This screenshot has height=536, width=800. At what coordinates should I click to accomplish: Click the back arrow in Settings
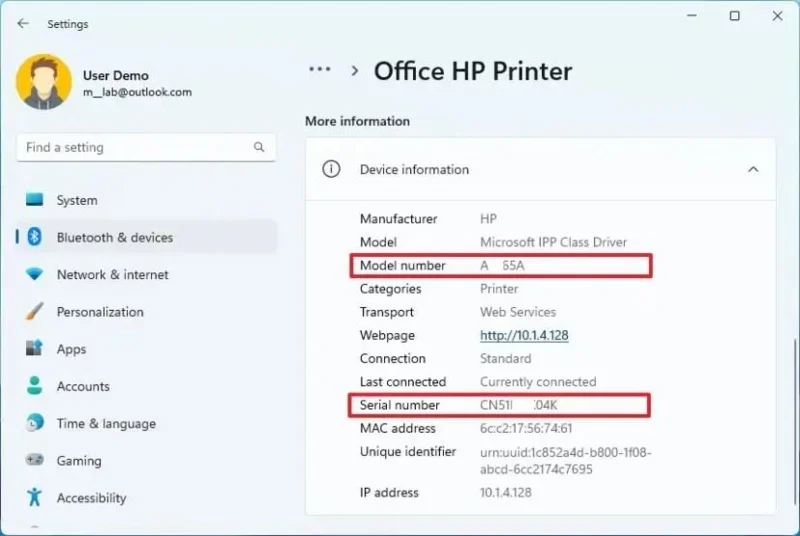click(23, 23)
